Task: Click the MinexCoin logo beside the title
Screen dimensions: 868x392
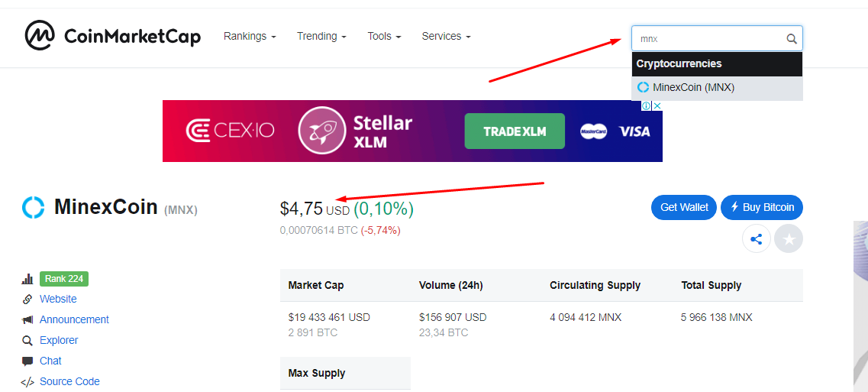Action: click(34, 207)
